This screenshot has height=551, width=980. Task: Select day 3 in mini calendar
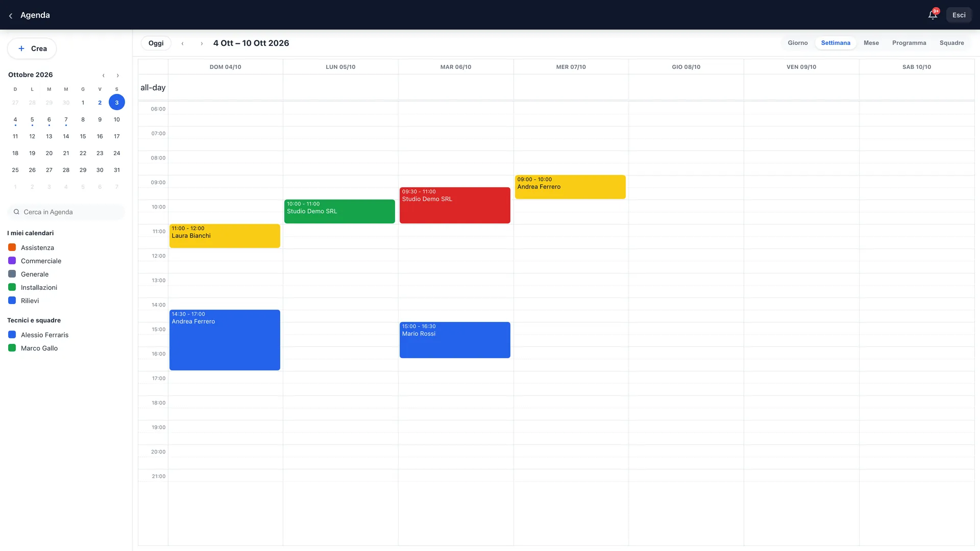[117, 103]
